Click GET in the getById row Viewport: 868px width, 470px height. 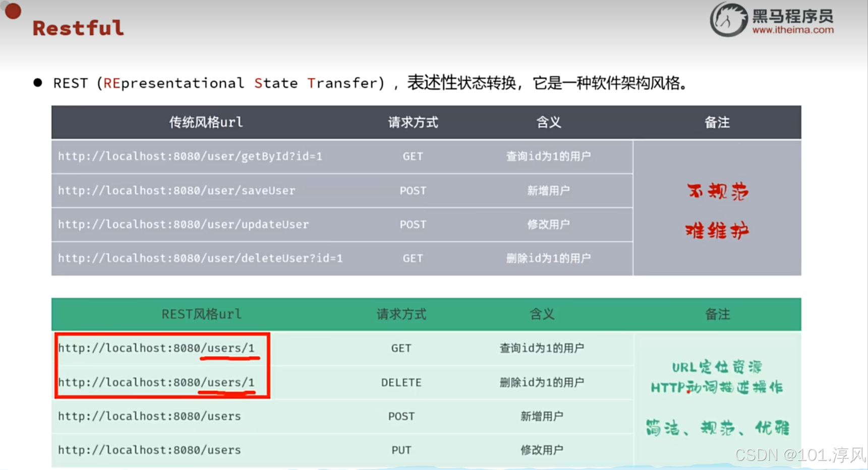point(413,156)
